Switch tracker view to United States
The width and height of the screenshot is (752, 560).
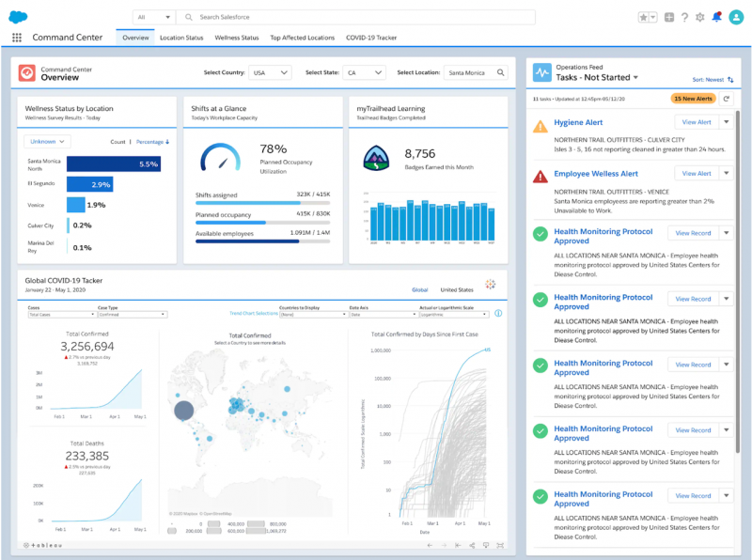[457, 290]
